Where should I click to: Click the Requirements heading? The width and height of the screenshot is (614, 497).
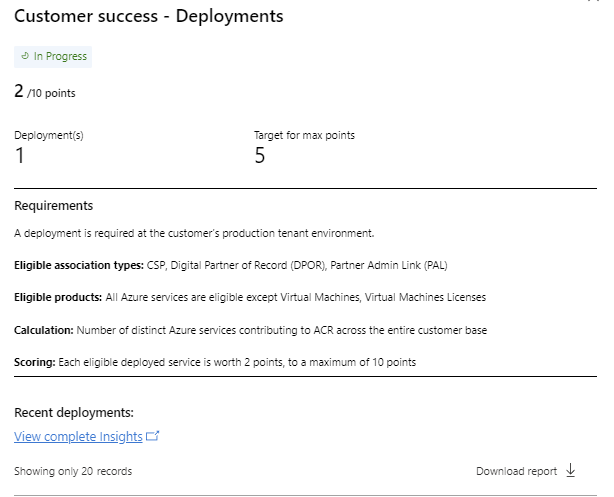coord(54,206)
